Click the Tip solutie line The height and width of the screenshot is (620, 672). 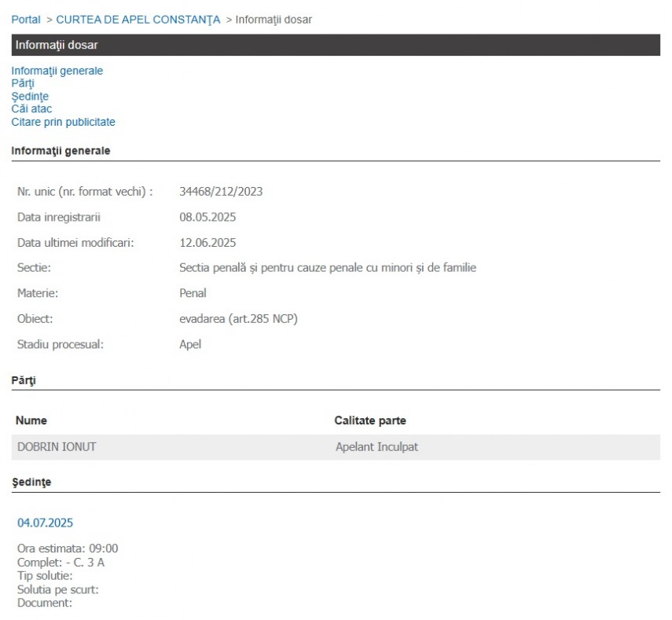[45, 576]
